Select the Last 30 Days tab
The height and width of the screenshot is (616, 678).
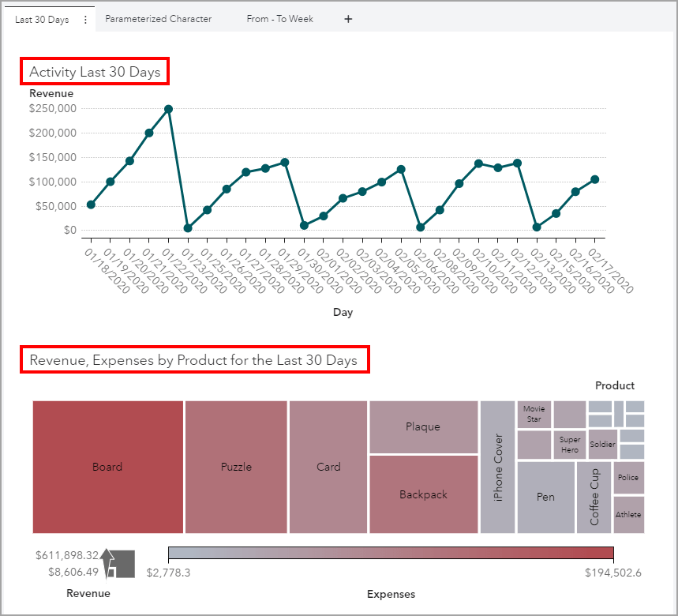41,18
